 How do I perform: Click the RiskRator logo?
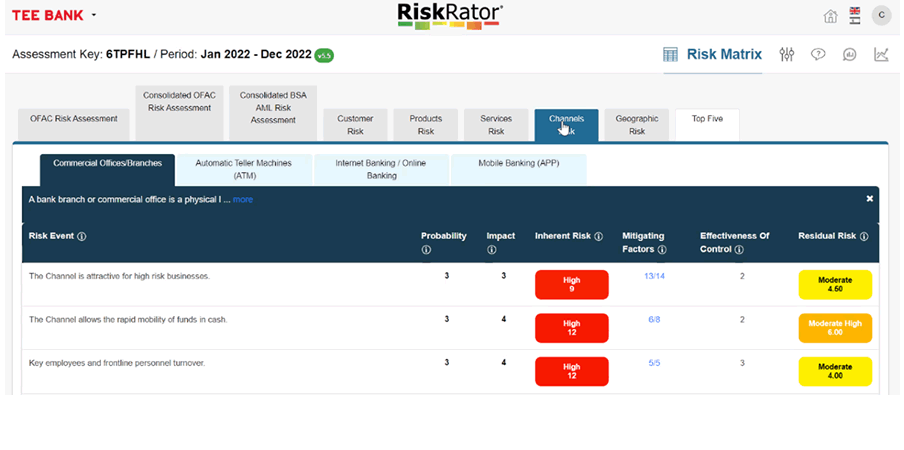click(450, 16)
